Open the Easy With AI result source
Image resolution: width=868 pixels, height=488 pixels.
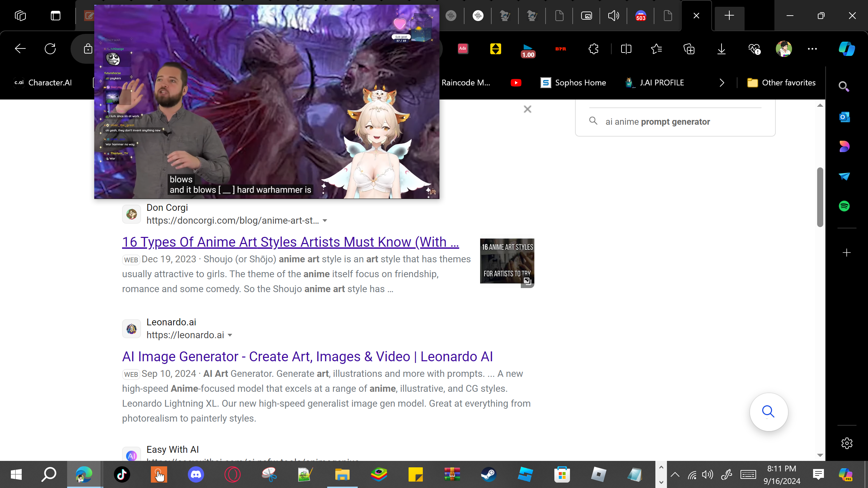pos(173,449)
